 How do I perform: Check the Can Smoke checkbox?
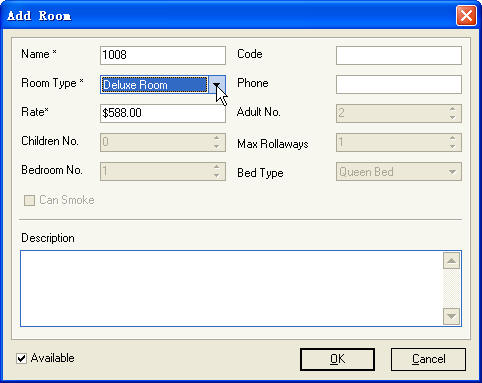click(29, 200)
